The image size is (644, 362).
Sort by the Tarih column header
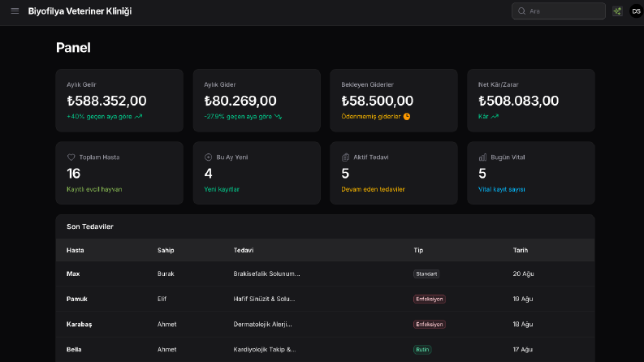click(521, 250)
